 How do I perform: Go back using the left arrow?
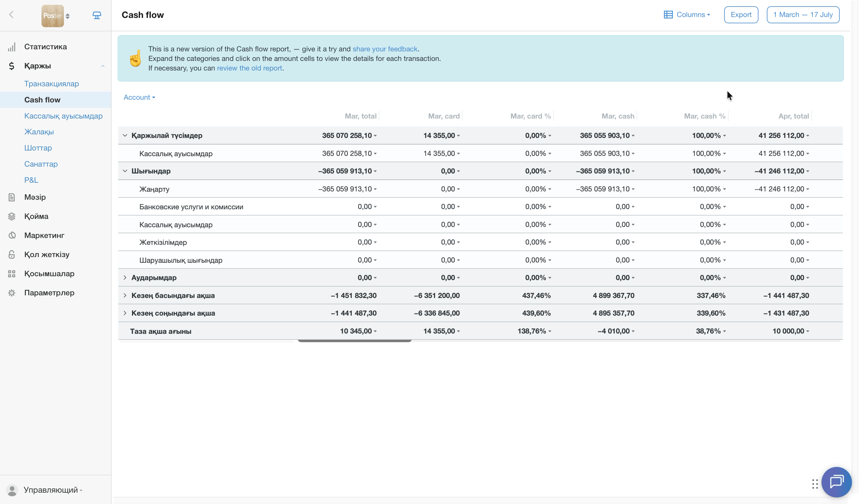11,15
